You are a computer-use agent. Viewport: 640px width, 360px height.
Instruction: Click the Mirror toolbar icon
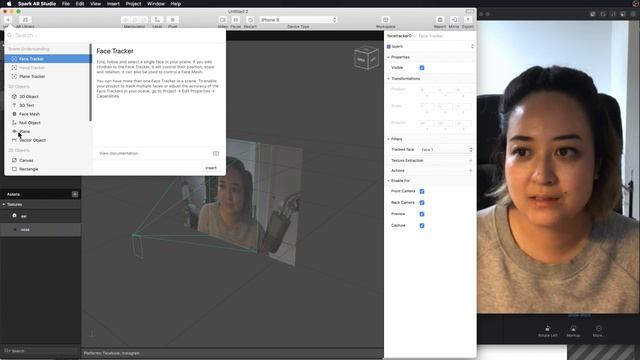(x=454, y=20)
